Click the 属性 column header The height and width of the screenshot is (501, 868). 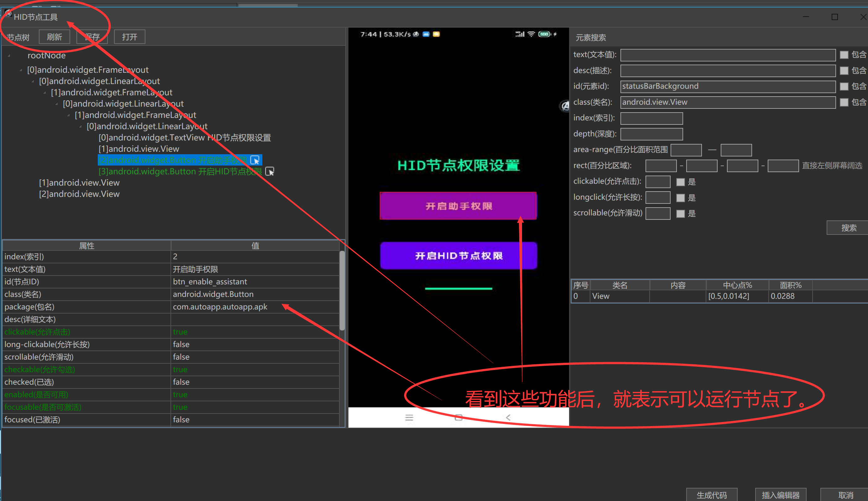tap(87, 246)
